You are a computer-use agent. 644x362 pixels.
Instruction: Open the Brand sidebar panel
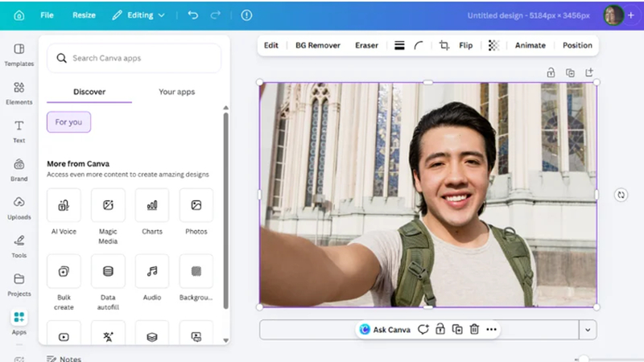coord(19,170)
